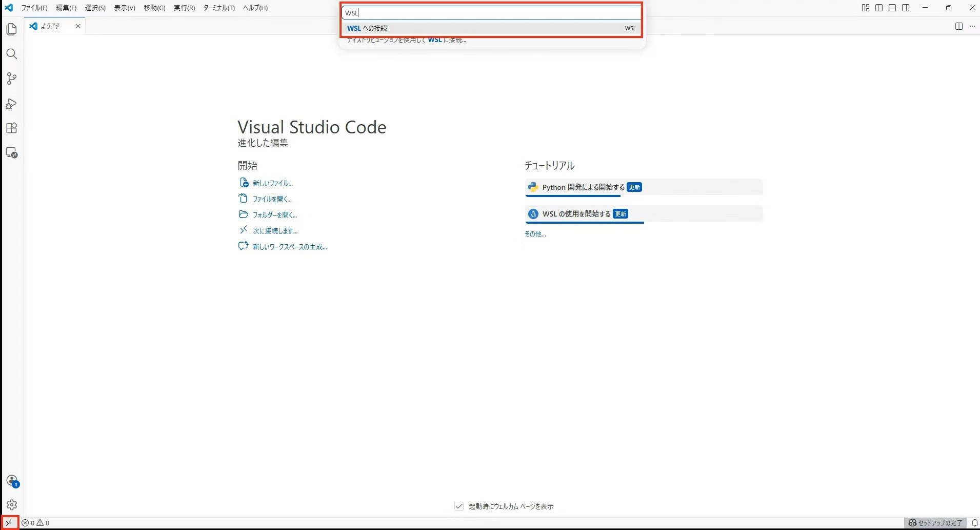
Task: Toggle the secondary side bar
Action: point(906,8)
